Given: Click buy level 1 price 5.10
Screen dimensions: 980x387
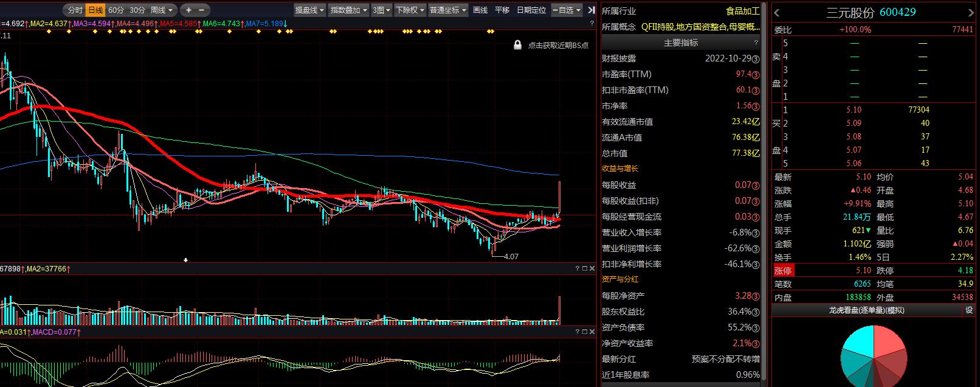Looking at the screenshot, I should (854, 110).
